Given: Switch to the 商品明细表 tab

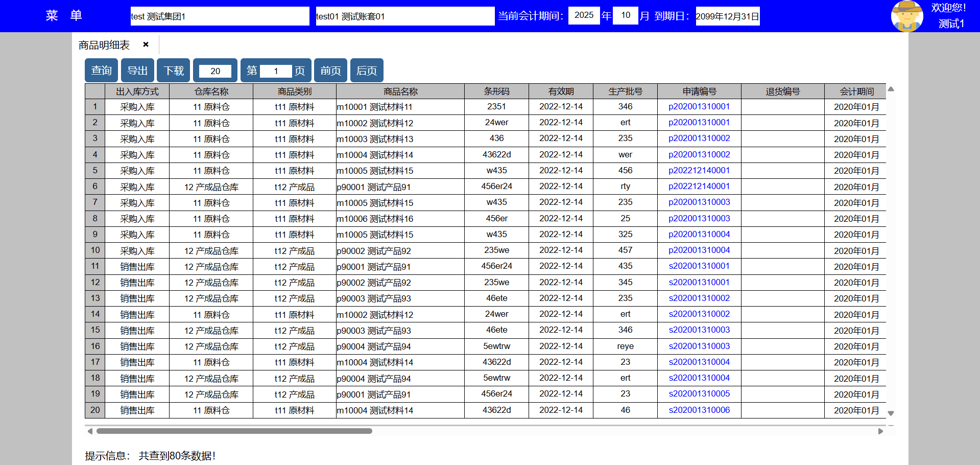Looking at the screenshot, I should click(104, 45).
